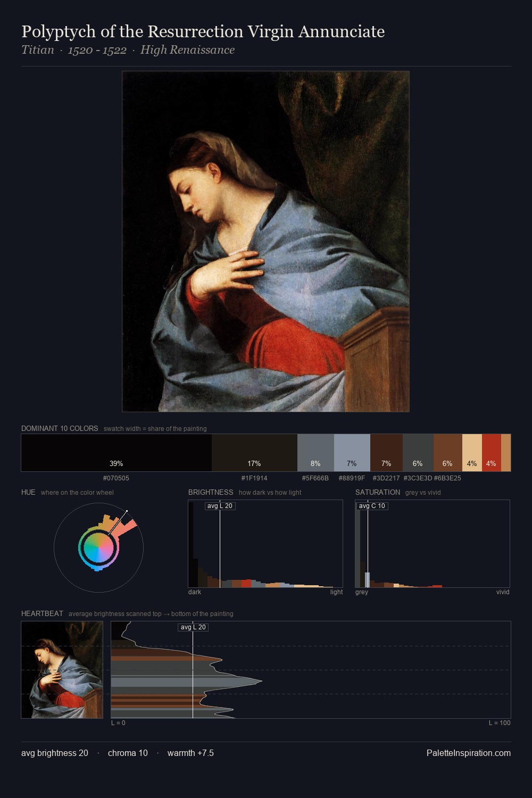Select the dark brown #1F1914 swatch at 17%
The image size is (532, 798).
[254, 453]
